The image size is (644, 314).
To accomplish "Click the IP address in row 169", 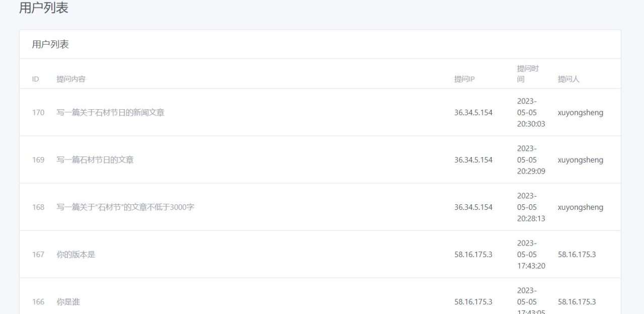I will click(473, 160).
